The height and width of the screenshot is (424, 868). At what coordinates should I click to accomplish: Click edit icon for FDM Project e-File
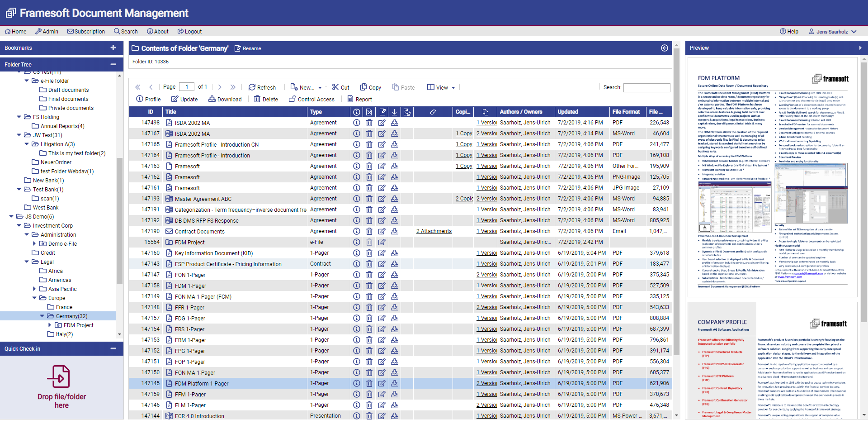(382, 242)
